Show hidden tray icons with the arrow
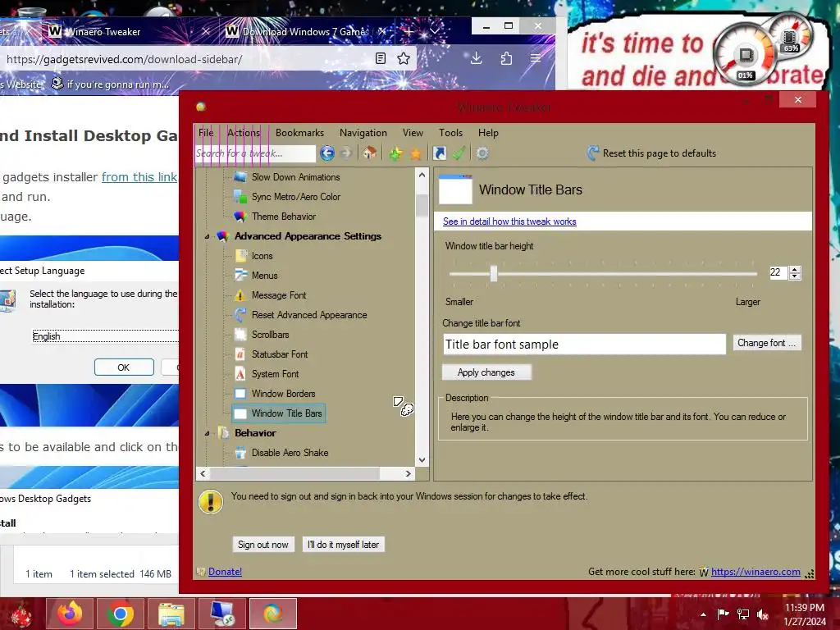Screen dimensions: 840x630 703,614
